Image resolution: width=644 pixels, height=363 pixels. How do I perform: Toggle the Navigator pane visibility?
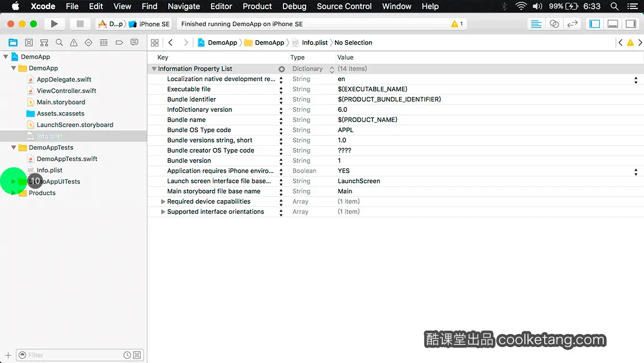coord(595,24)
